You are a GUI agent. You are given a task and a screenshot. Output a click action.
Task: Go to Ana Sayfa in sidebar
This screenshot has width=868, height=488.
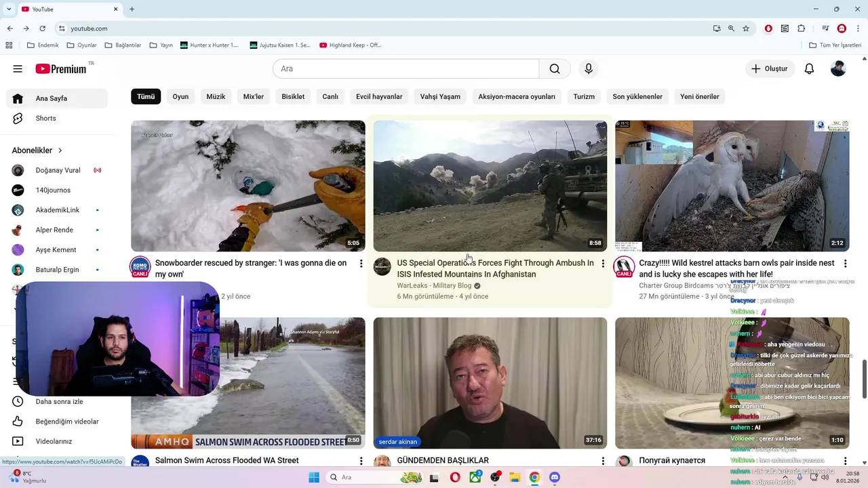(x=57, y=98)
